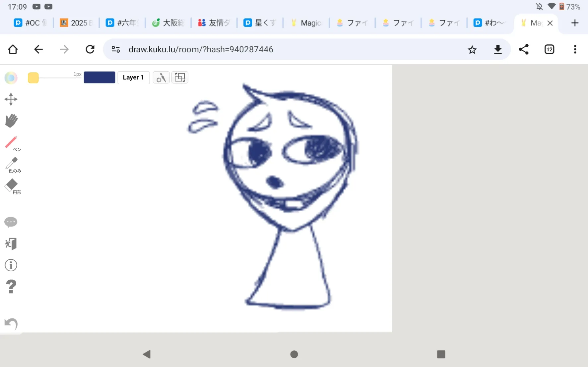Select the move arrows tool
Viewport: 588px width, 367px height.
pos(11,99)
